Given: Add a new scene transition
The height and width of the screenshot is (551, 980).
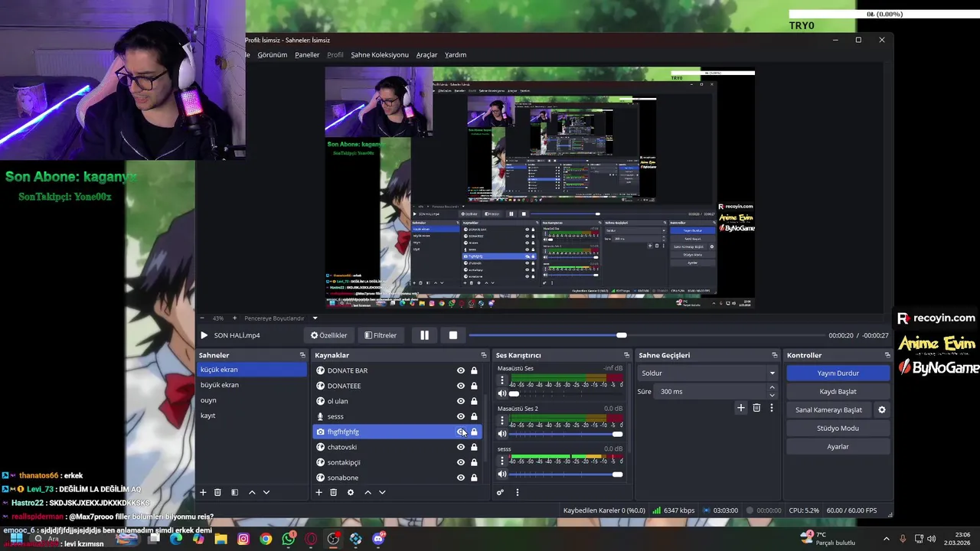Looking at the screenshot, I should point(740,408).
